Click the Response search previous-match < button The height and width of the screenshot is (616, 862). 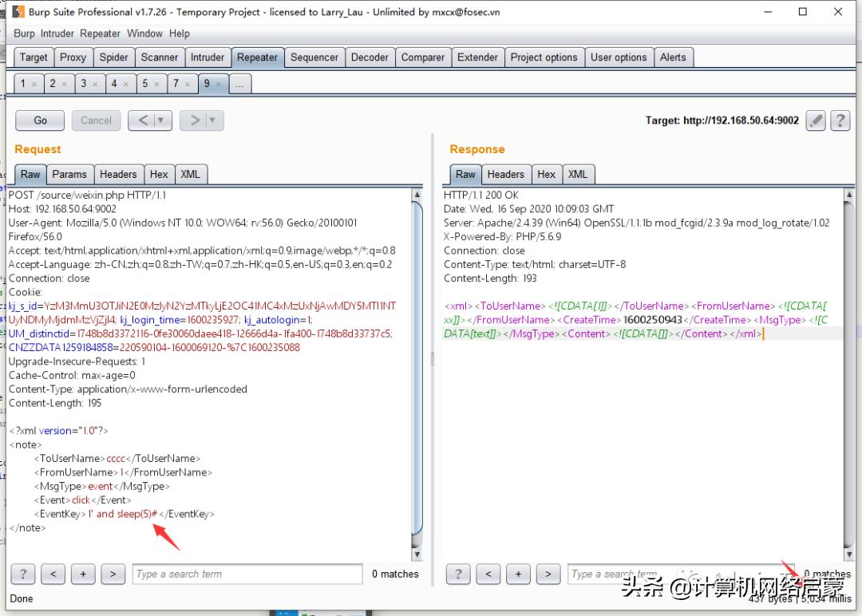(x=488, y=575)
